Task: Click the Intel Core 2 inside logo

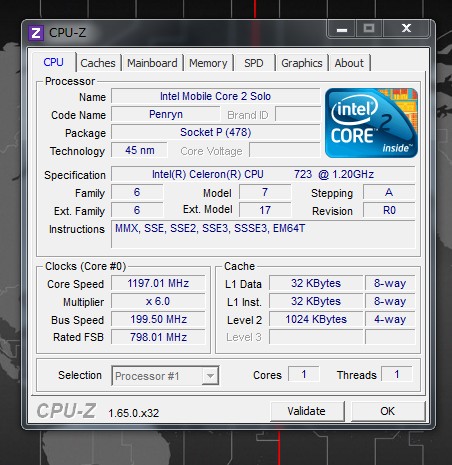Action: (371, 123)
